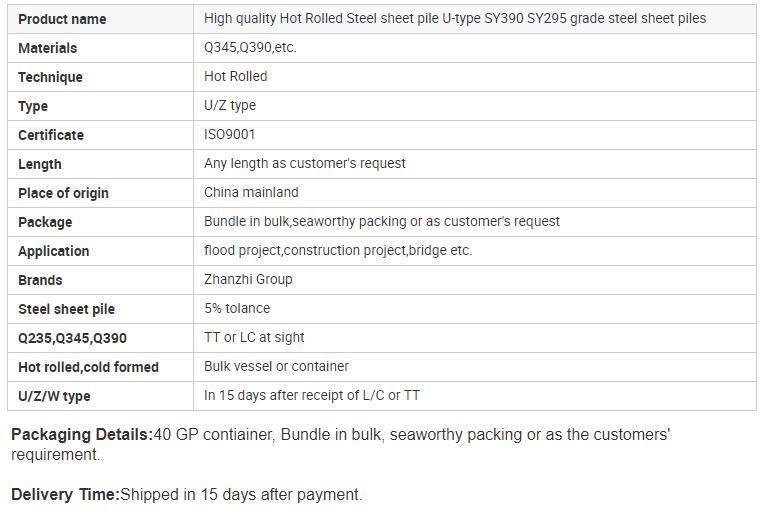The image size is (767, 515).
Task: Click the ISO9001 certificate value
Action: pyautogui.click(x=229, y=134)
